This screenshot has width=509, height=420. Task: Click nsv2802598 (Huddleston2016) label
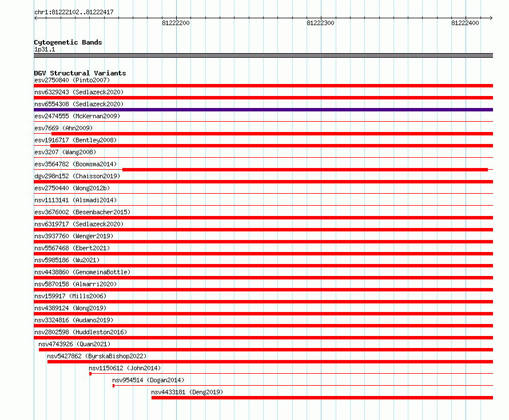coord(81,332)
